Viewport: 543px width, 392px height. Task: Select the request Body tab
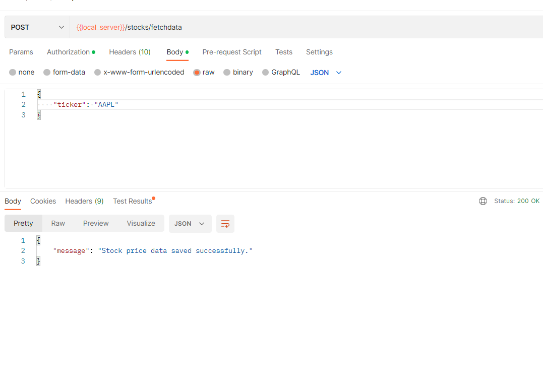click(x=177, y=52)
